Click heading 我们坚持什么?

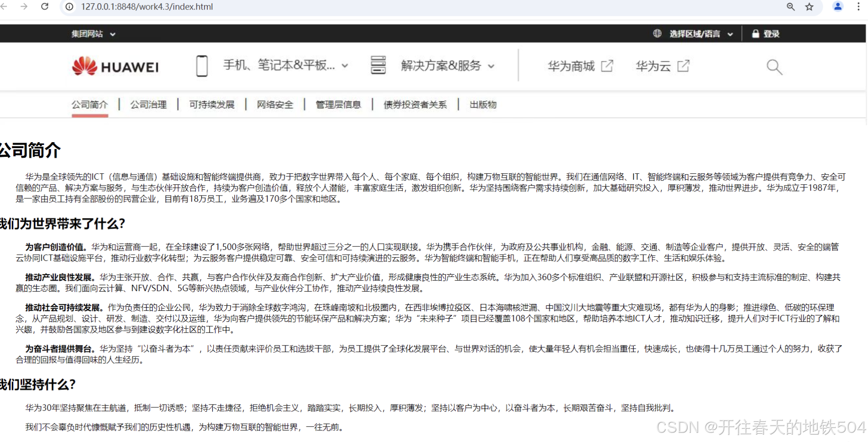click(38, 384)
